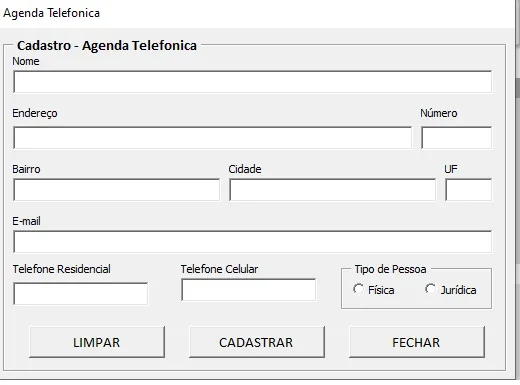Select the Número input field
Viewport: 520px width, 385px height.
[456, 138]
